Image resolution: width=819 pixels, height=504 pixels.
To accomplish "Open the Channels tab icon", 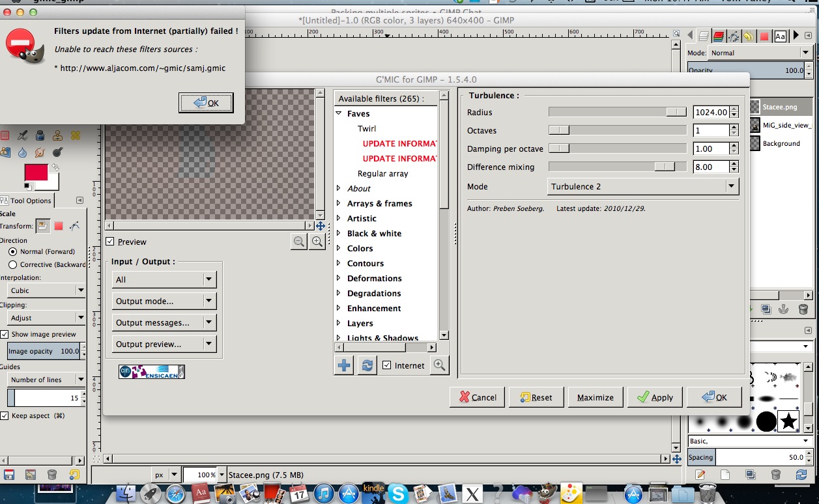I will 719,36.
